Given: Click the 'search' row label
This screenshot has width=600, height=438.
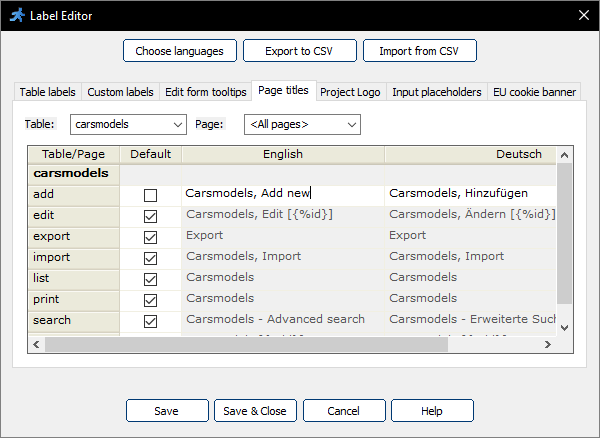Looking at the screenshot, I should click(x=73, y=321).
